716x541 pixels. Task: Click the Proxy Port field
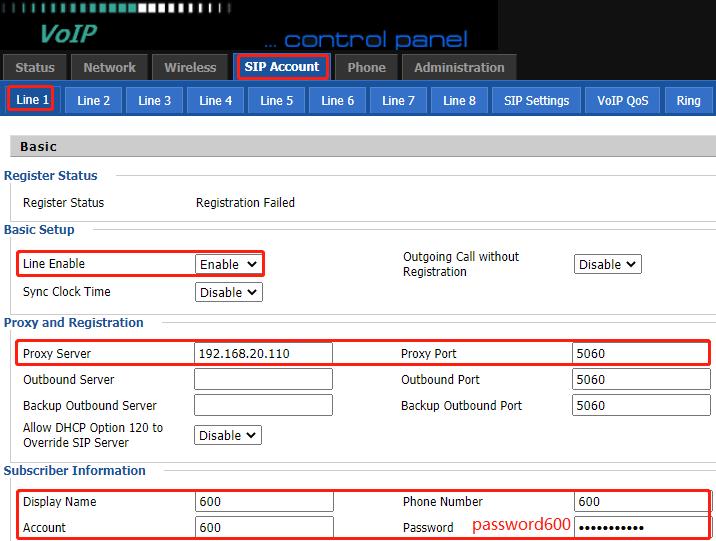(x=640, y=354)
